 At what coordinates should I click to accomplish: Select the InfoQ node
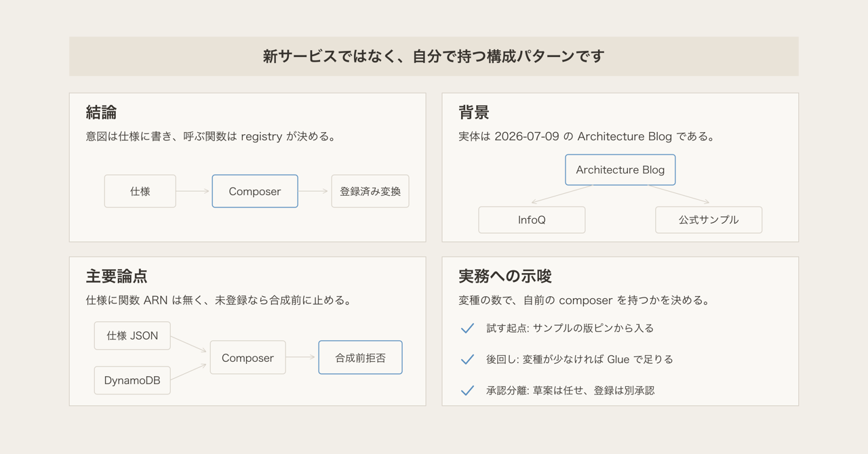pyautogui.click(x=532, y=220)
